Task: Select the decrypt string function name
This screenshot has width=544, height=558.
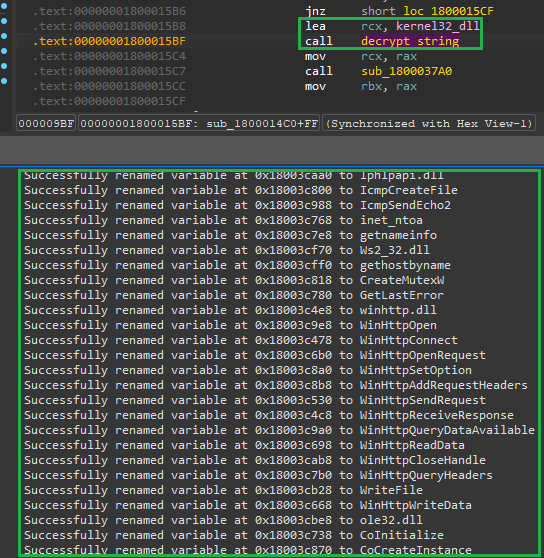Action: [410, 41]
